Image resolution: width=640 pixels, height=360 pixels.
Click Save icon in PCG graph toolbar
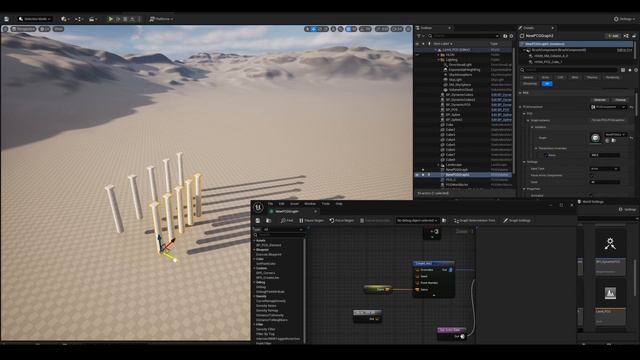[x=258, y=220]
